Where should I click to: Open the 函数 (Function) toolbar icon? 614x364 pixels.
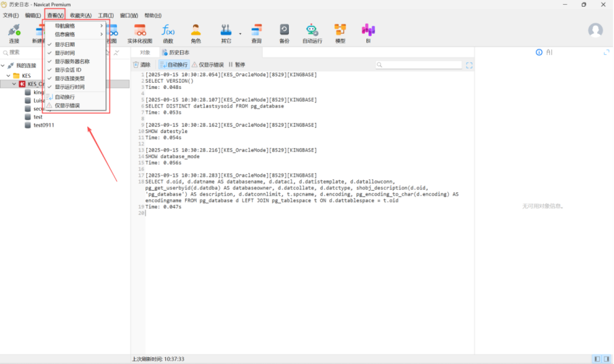[168, 33]
